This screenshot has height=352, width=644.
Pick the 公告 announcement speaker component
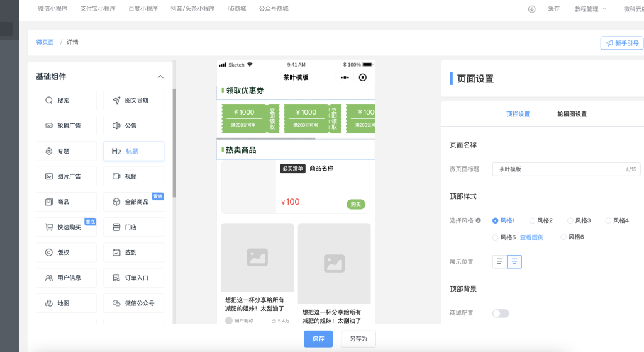coord(116,126)
